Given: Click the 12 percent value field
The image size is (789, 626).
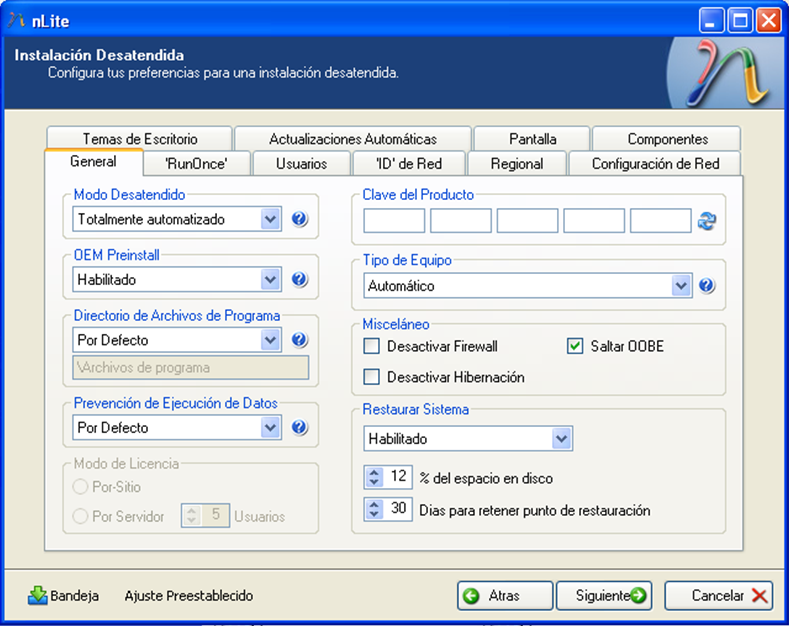Looking at the screenshot, I should 398,477.
